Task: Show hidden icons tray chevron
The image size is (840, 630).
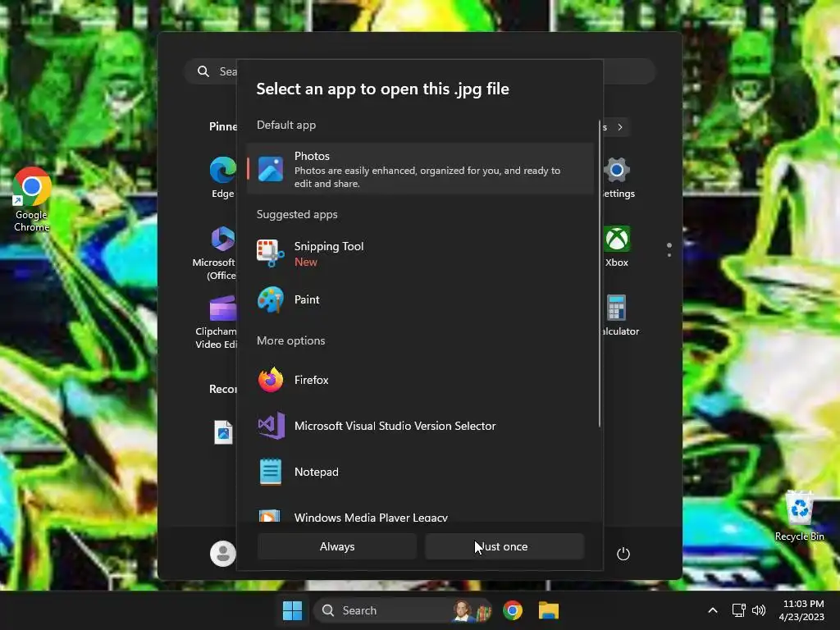Action: [713, 610]
